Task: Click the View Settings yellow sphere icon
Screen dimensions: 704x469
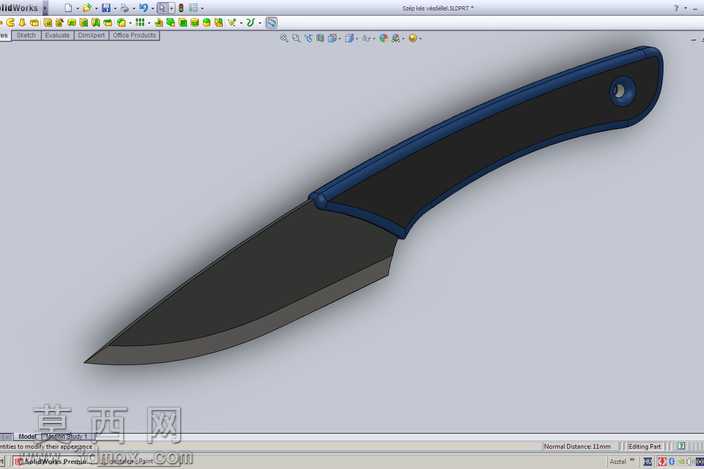Action: click(x=412, y=39)
